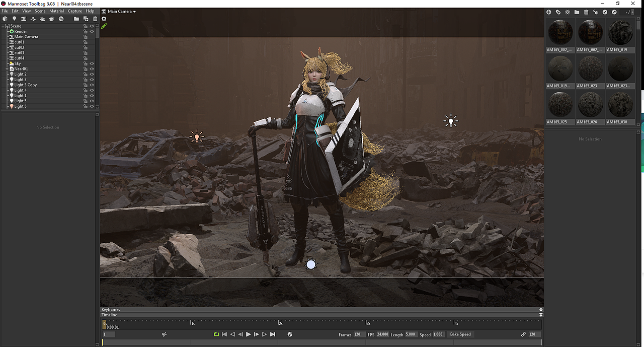Hide the Sky object

point(92,63)
